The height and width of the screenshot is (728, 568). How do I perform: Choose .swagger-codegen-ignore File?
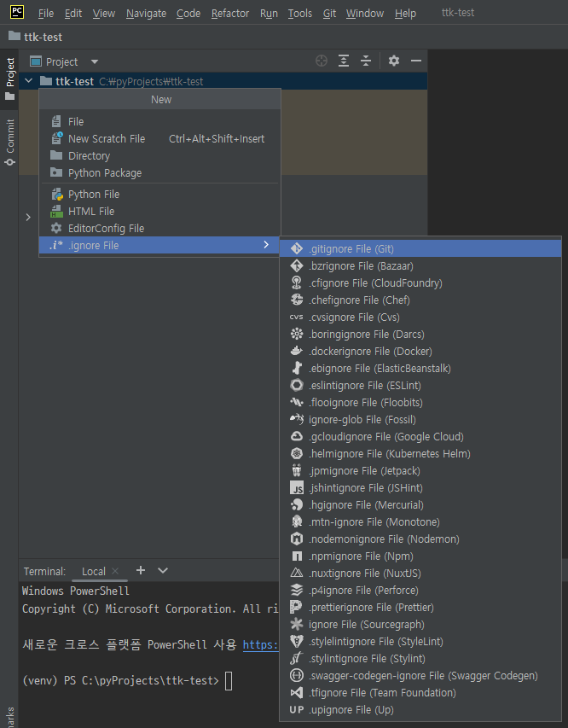coord(420,676)
